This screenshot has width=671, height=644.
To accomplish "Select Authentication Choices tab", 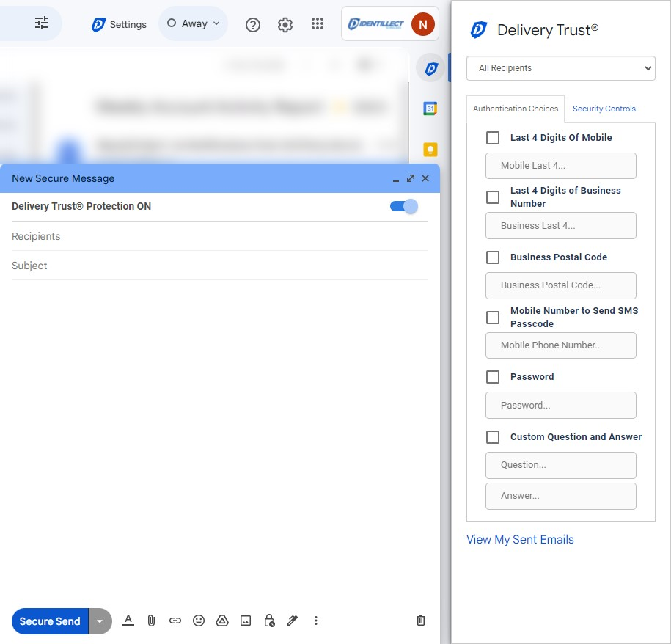I will pyautogui.click(x=516, y=109).
